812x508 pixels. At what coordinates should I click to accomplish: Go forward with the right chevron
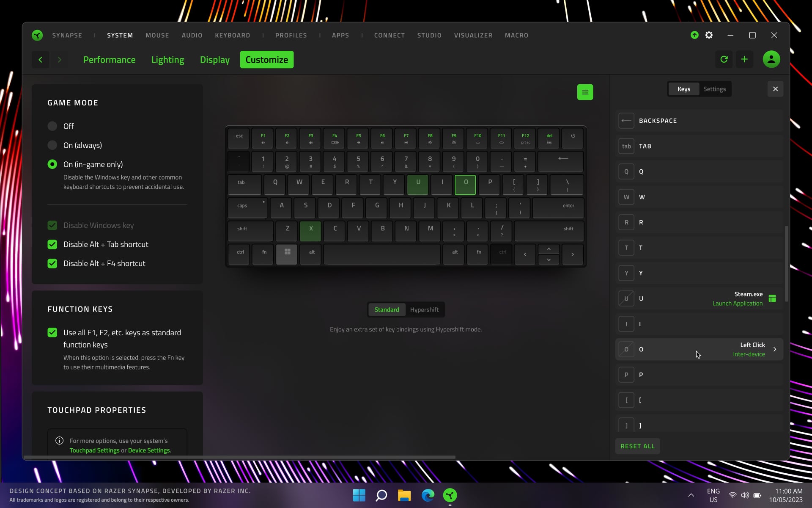click(x=60, y=60)
